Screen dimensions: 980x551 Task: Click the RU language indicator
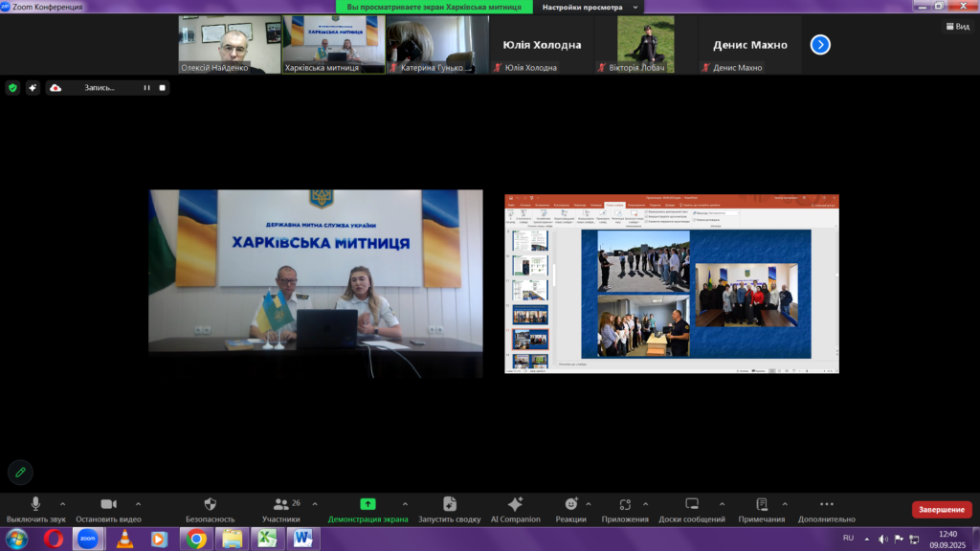pos(848,538)
